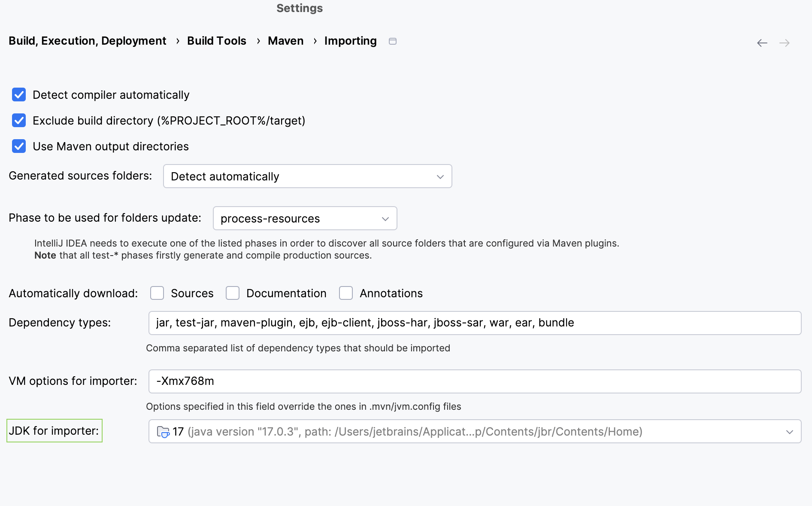Select the Importing breadcrumb label

350,40
